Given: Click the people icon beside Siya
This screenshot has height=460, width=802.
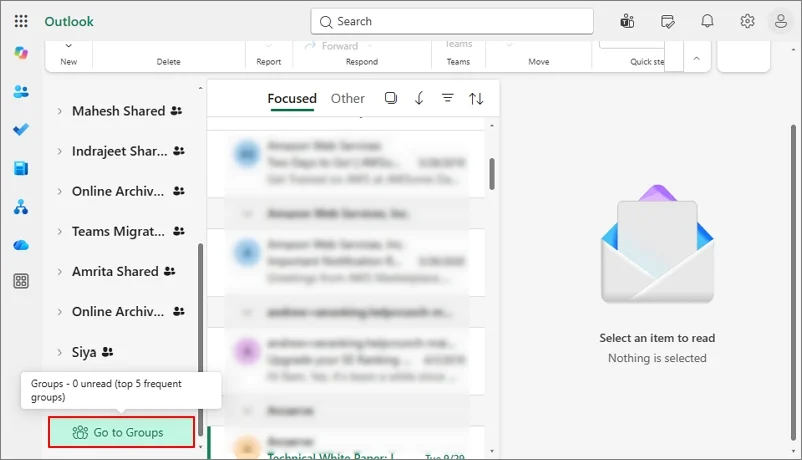Looking at the screenshot, I should [x=107, y=352].
